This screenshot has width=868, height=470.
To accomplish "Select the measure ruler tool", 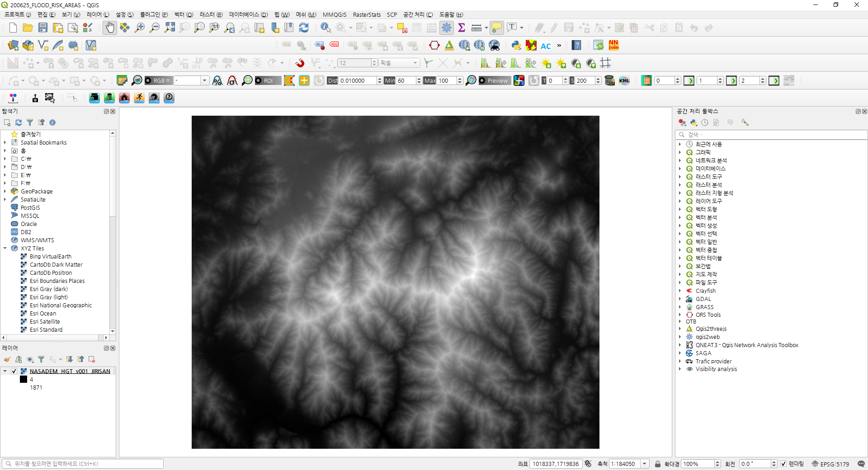I will coord(476,28).
